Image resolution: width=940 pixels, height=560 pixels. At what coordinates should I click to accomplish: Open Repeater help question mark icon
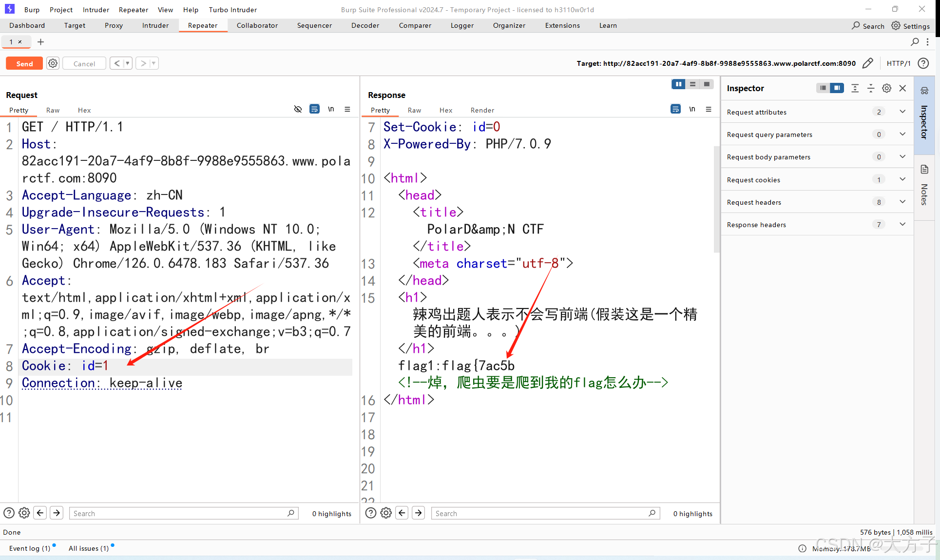923,63
